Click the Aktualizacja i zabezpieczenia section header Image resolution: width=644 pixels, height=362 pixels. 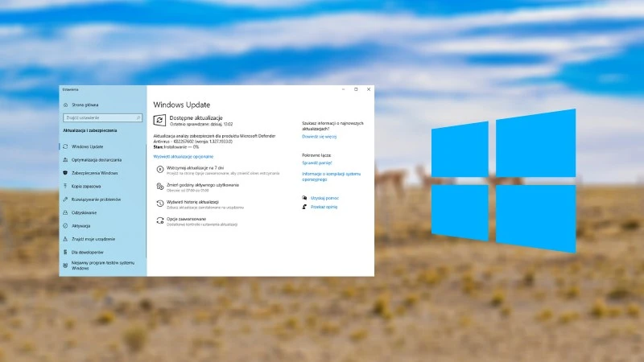pos(90,130)
